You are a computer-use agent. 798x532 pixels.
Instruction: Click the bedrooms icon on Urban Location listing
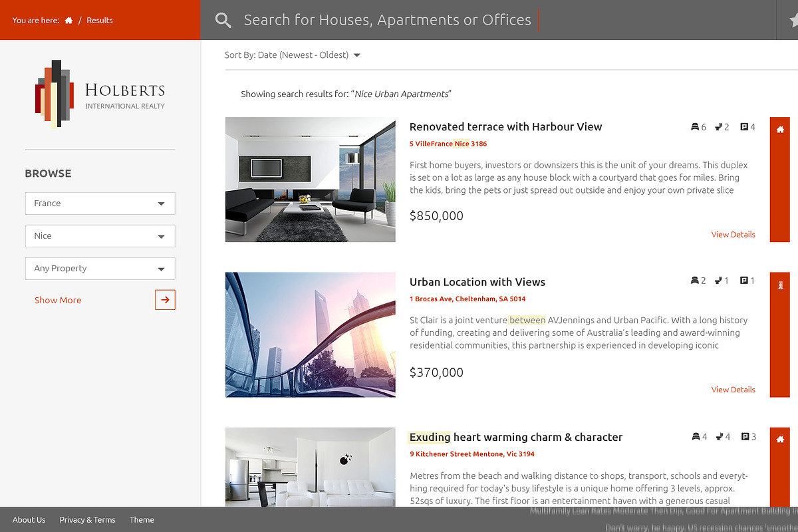pyautogui.click(x=695, y=281)
